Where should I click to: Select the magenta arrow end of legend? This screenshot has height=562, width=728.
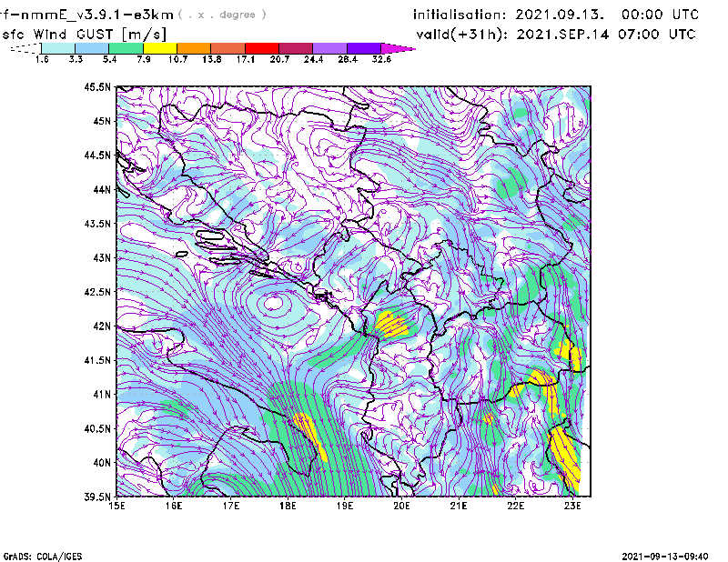tap(399, 48)
